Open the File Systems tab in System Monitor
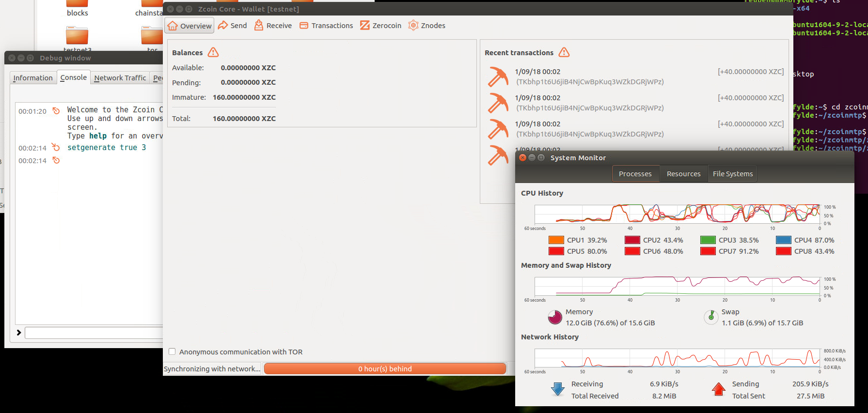The image size is (868, 413). coord(733,174)
